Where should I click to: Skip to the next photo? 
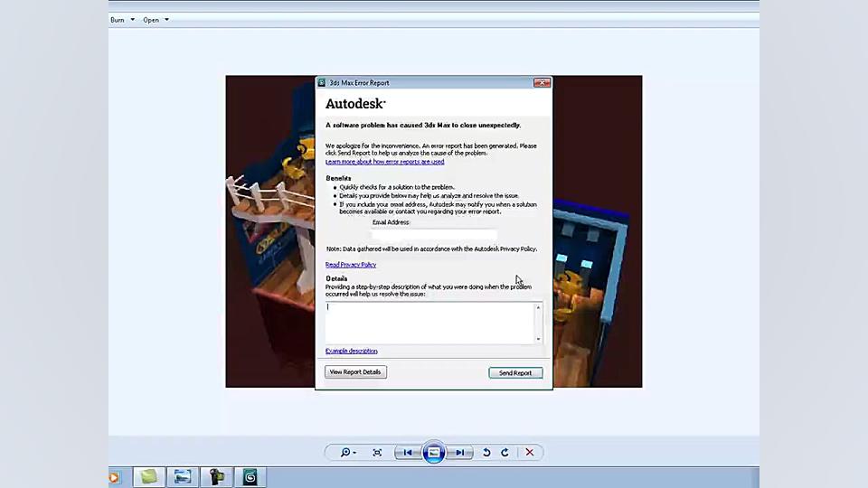[x=460, y=453]
